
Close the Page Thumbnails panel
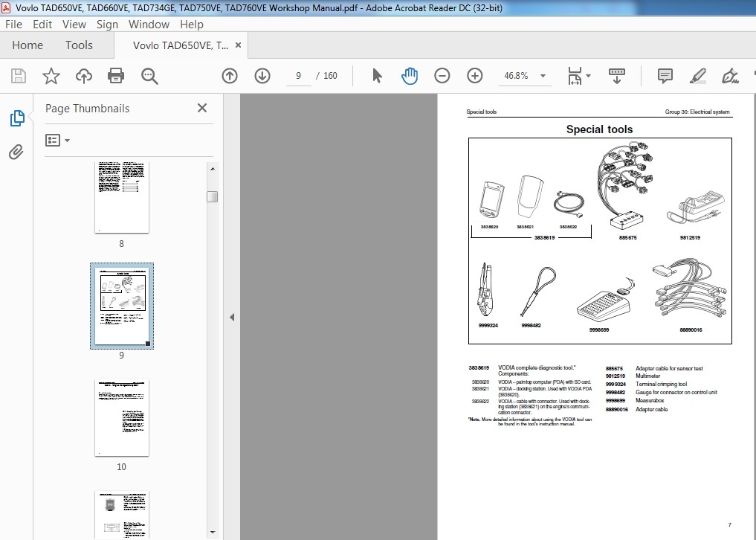coord(202,108)
